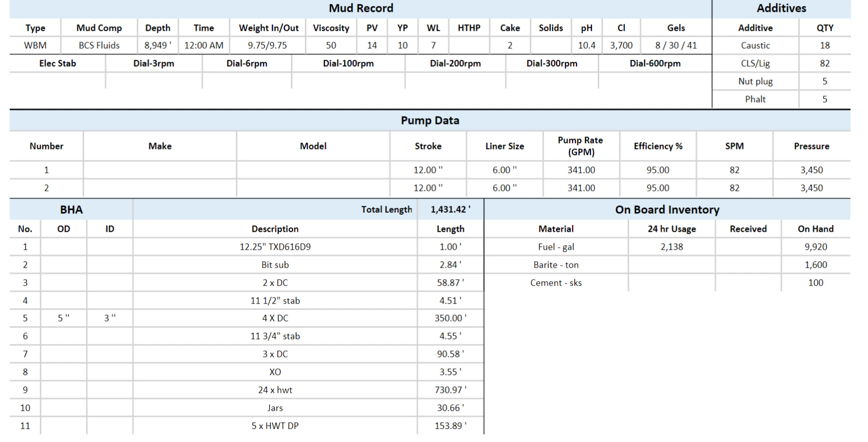Click the Make field for pump 1
868x442 pixels.
(x=160, y=170)
